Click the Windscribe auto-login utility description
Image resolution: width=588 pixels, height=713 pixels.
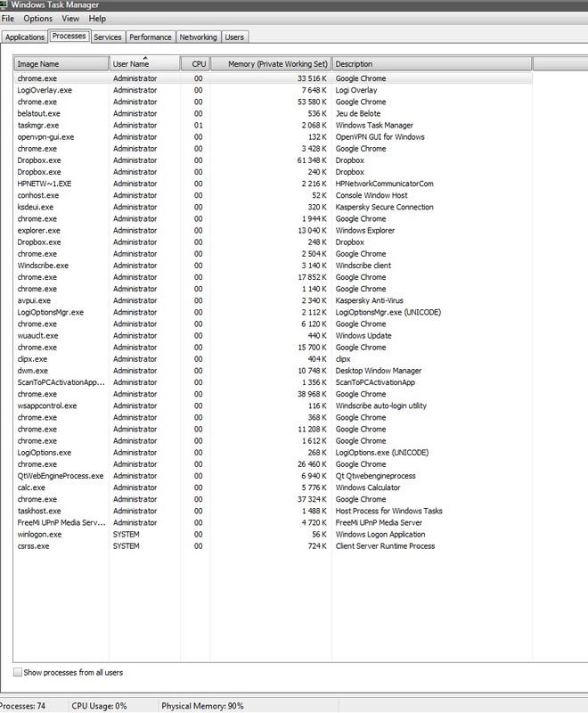[380, 406]
